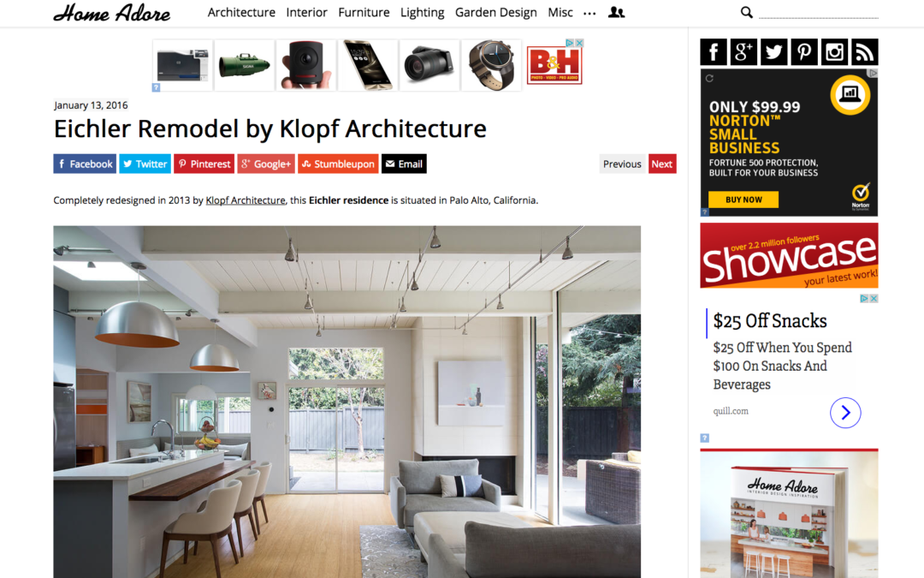
Task: Click the search magnifier icon
Action: [x=747, y=12]
